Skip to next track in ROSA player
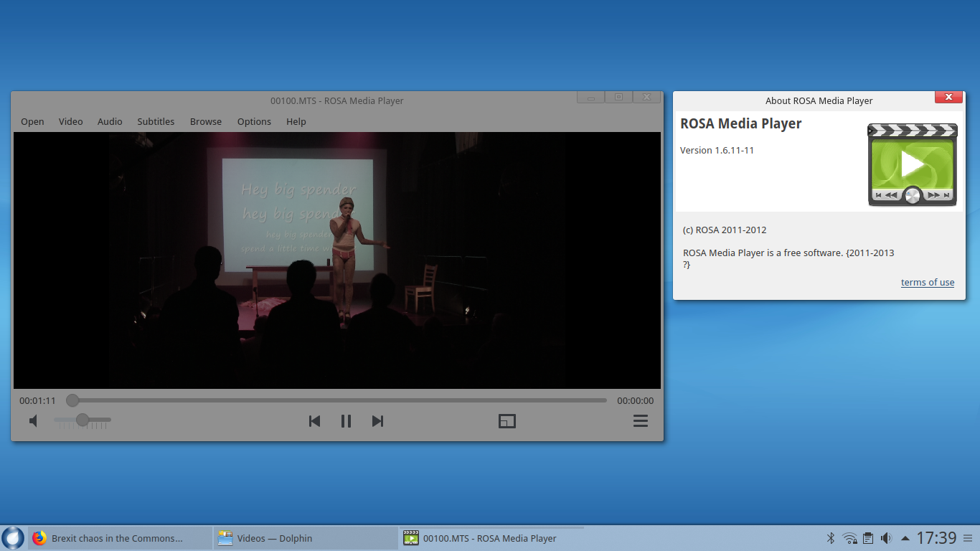This screenshot has height=551, width=980. [377, 421]
